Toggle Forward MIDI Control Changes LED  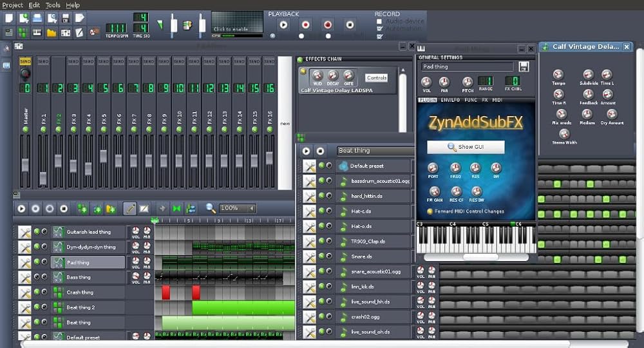pyautogui.click(x=430, y=211)
